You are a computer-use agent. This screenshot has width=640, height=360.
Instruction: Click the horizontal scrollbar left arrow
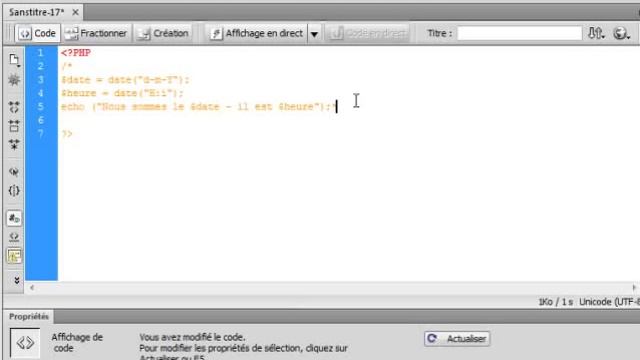32,288
